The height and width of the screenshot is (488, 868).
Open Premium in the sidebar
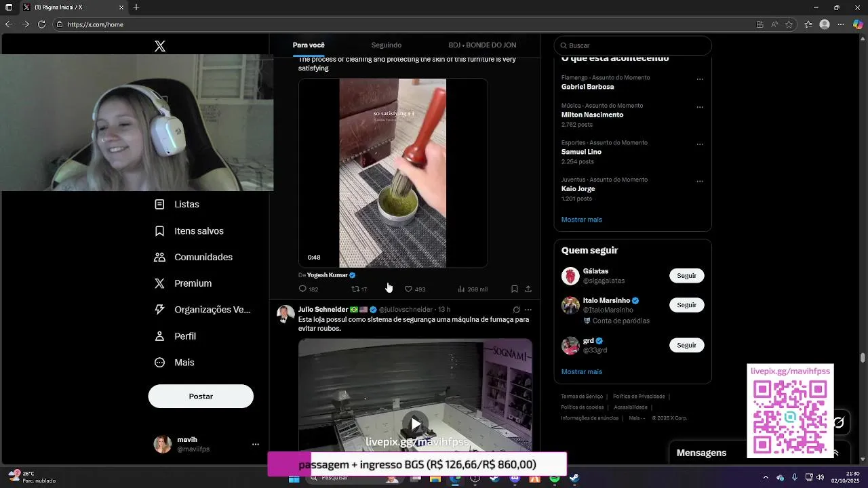(x=183, y=283)
